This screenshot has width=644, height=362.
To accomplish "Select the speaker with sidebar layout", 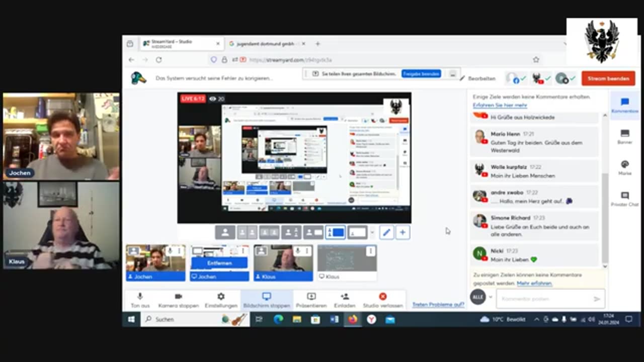I will click(x=291, y=232).
